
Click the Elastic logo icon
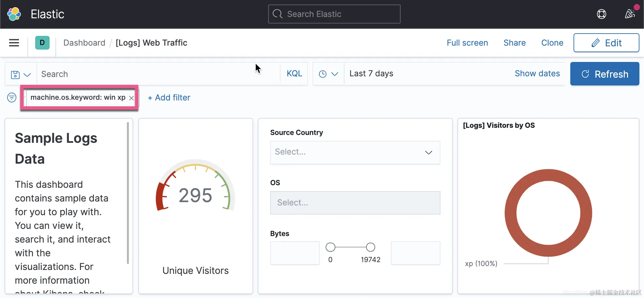click(x=14, y=14)
